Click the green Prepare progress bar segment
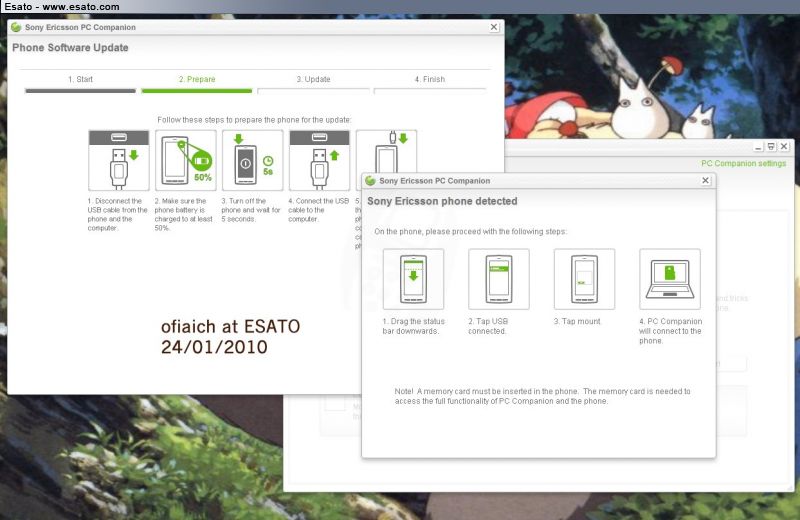The image size is (800, 520). [x=196, y=91]
